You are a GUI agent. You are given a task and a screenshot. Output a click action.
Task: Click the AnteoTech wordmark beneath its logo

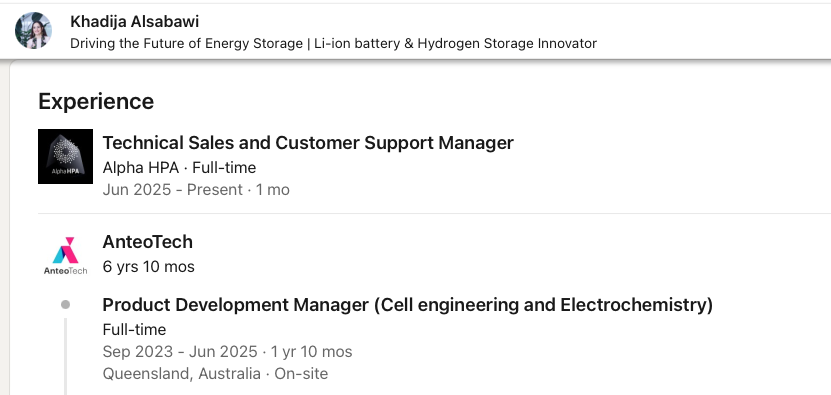(66, 270)
